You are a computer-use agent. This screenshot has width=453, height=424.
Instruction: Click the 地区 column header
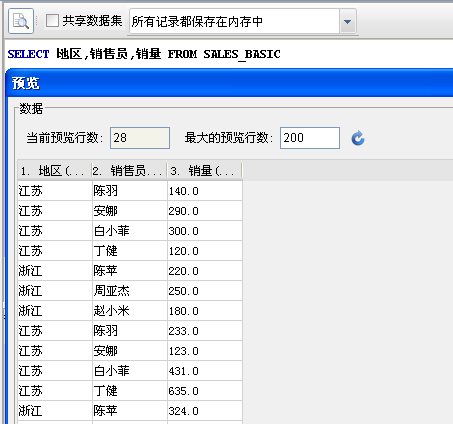pos(55,171)
